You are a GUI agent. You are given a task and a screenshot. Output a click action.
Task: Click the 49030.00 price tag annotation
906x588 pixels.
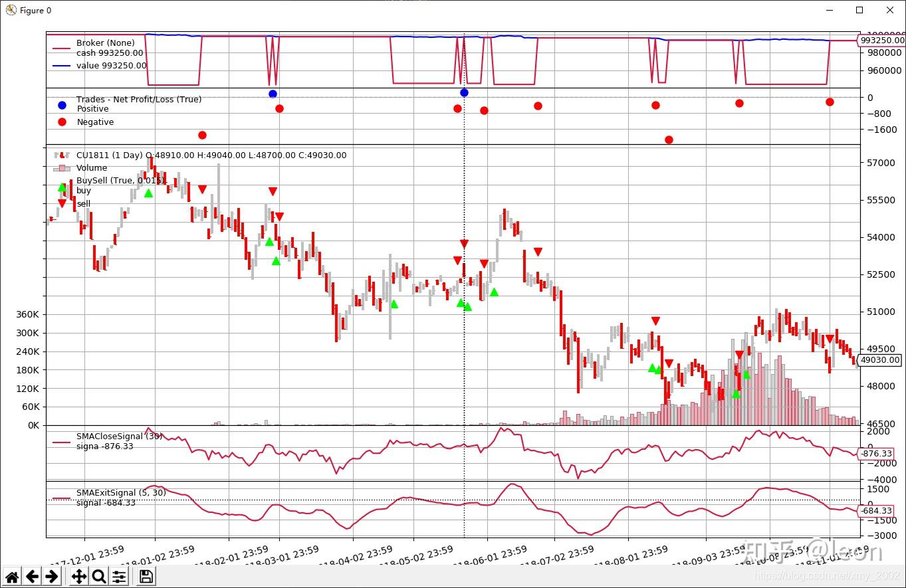pyautogui.click(x=879, y=360)
